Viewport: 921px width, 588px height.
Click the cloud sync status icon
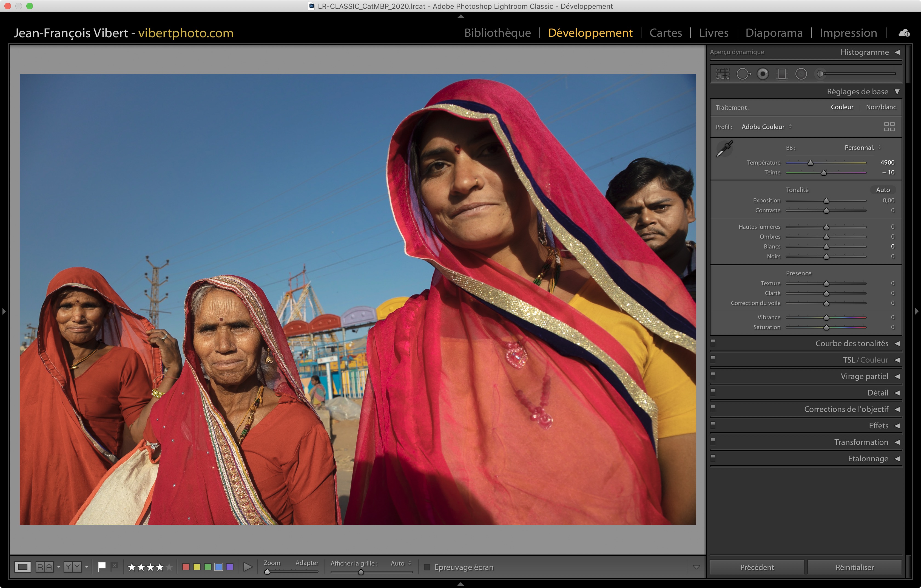click(x=904, y=33)
